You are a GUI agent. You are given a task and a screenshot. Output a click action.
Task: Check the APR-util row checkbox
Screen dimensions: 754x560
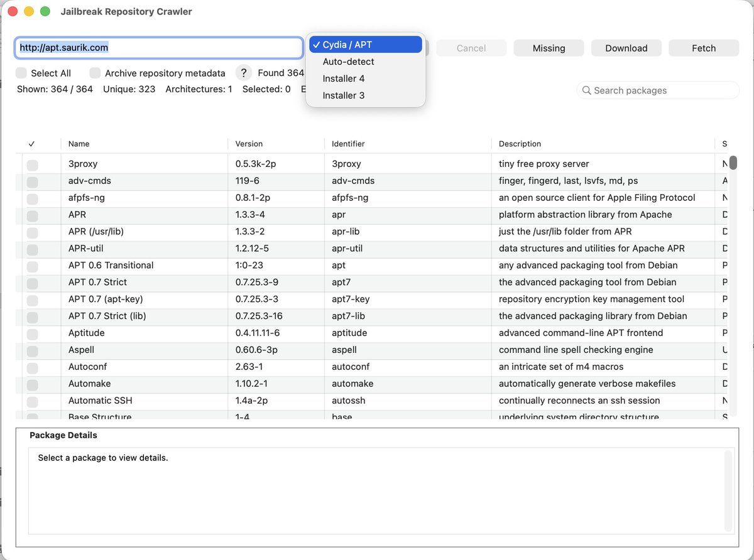click(32, 249)
